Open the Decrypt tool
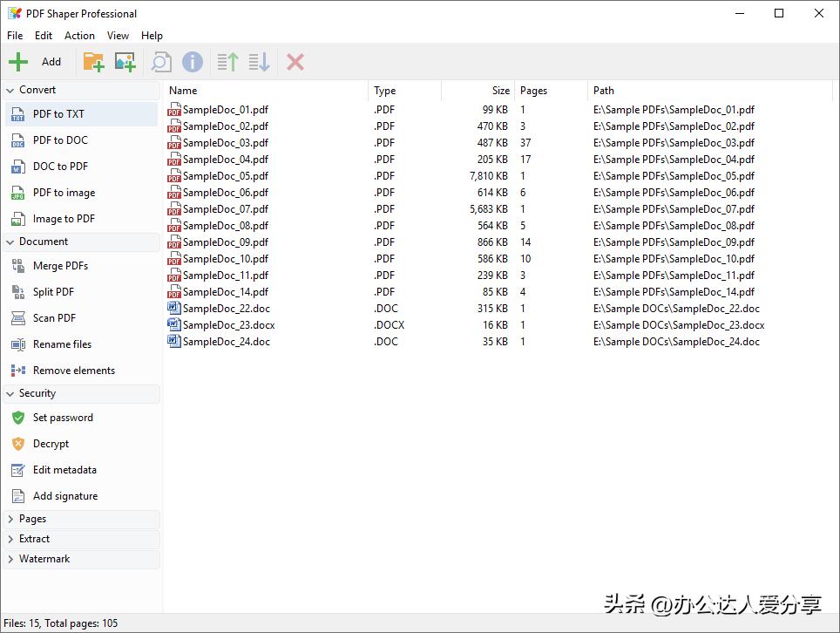This screenshot has width=840, height=633. [81, 443]
